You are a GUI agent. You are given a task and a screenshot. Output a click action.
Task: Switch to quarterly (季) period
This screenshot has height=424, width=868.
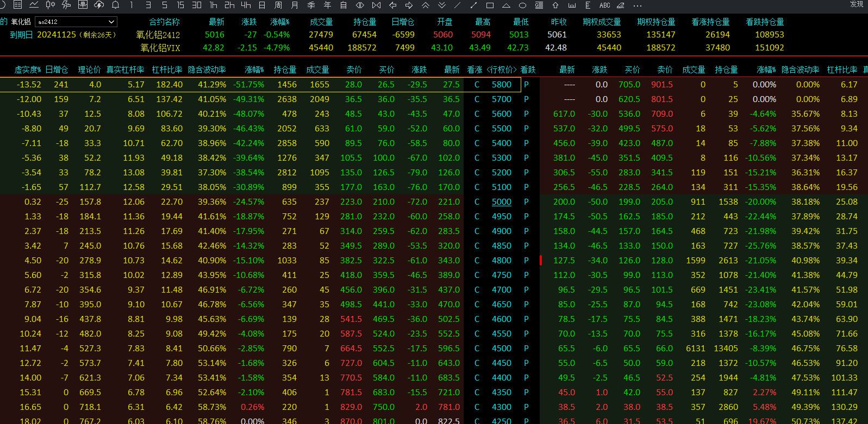[x=311, y=5]
